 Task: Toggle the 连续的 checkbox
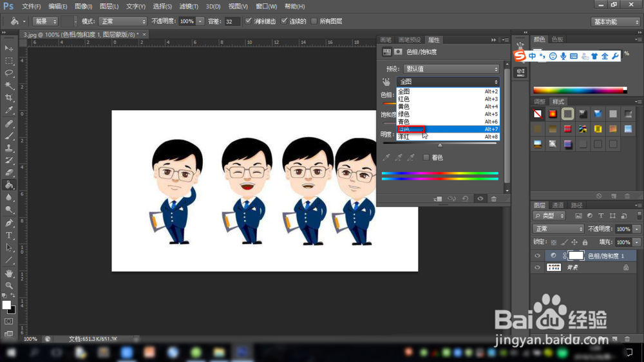(284, 21)
